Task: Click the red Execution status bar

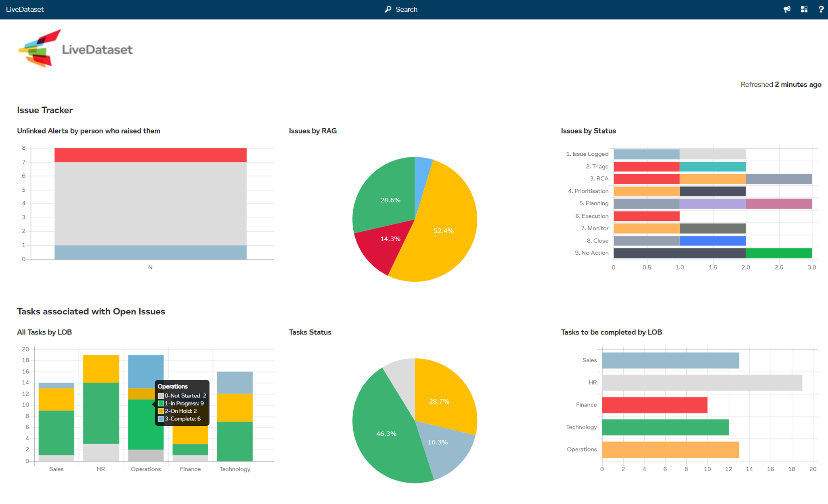Action: [646, 216]
